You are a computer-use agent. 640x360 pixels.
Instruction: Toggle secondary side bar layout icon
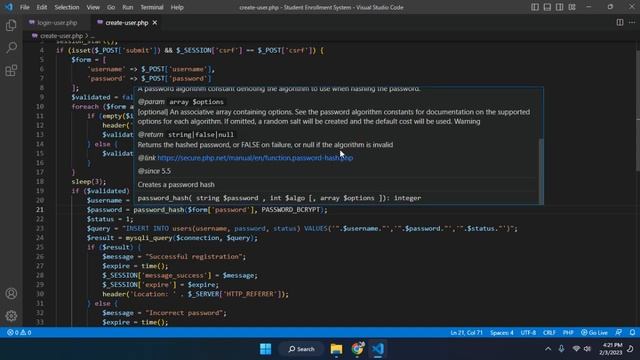(560, 7)
